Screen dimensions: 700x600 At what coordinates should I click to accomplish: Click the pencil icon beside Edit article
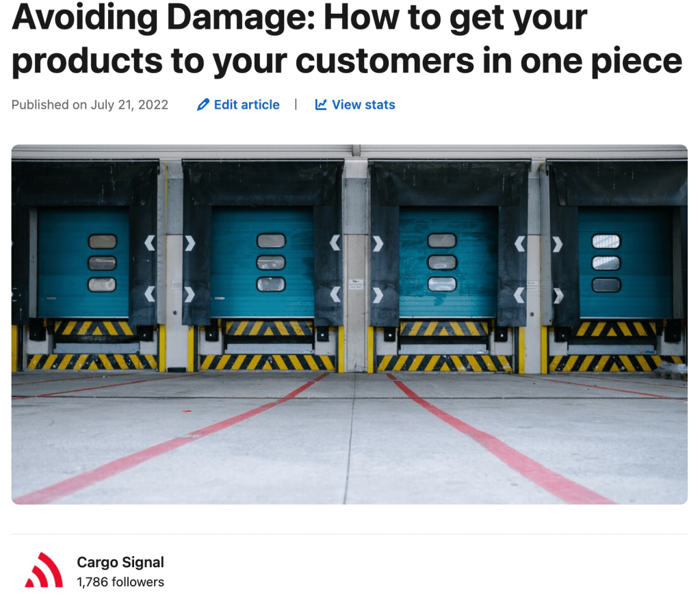click(x=203, y=105)
